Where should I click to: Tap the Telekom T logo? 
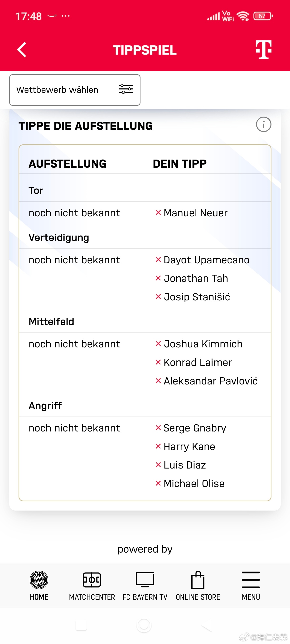(263, 49)
